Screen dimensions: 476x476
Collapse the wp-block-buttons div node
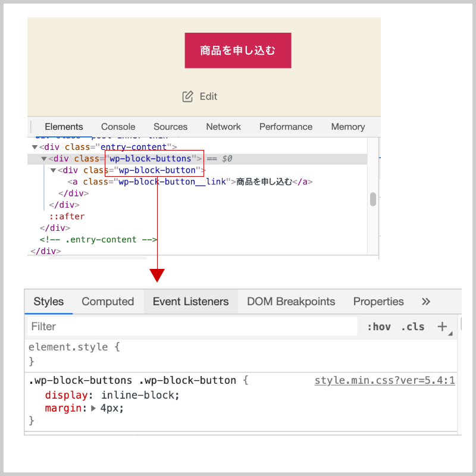pyautogui.click(x=43, y=159)
